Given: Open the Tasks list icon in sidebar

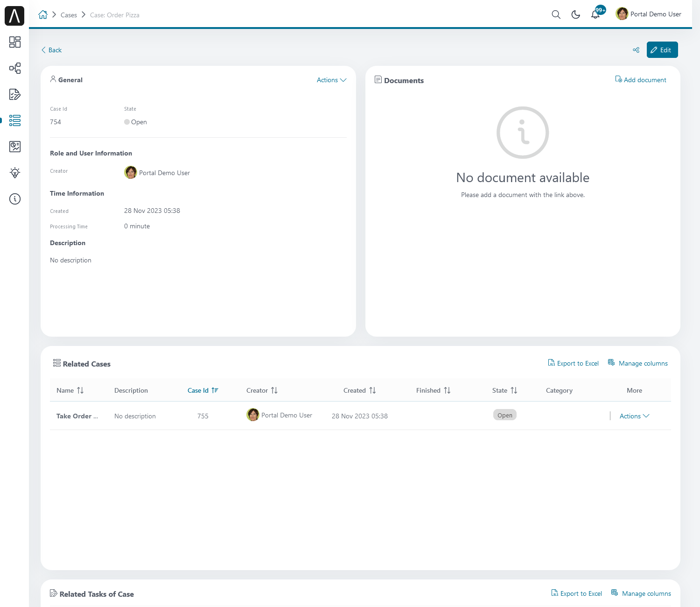Looking at the screenshot, I should pyautogui.click(x=15, y=94).
